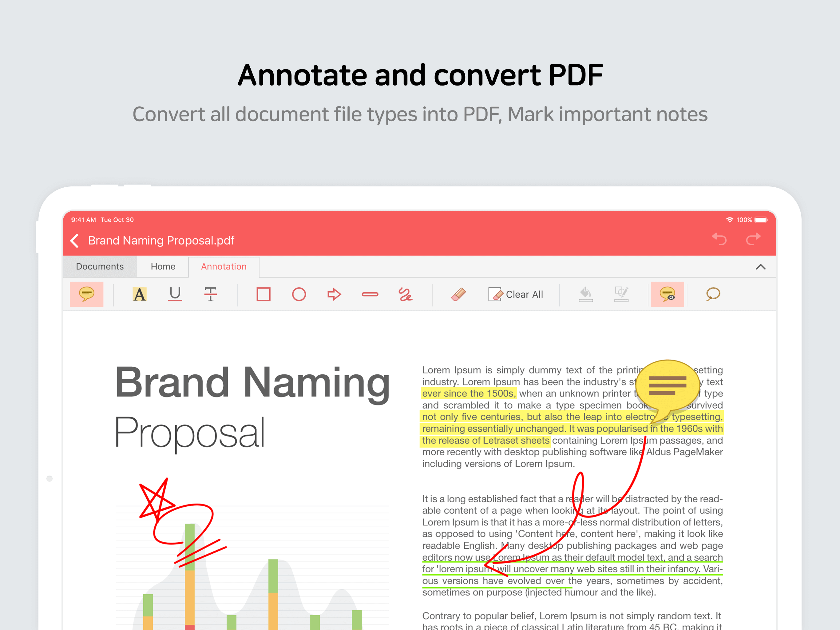Click the Clear All button
Screen dimensions: 840x630
pos(516,294)
